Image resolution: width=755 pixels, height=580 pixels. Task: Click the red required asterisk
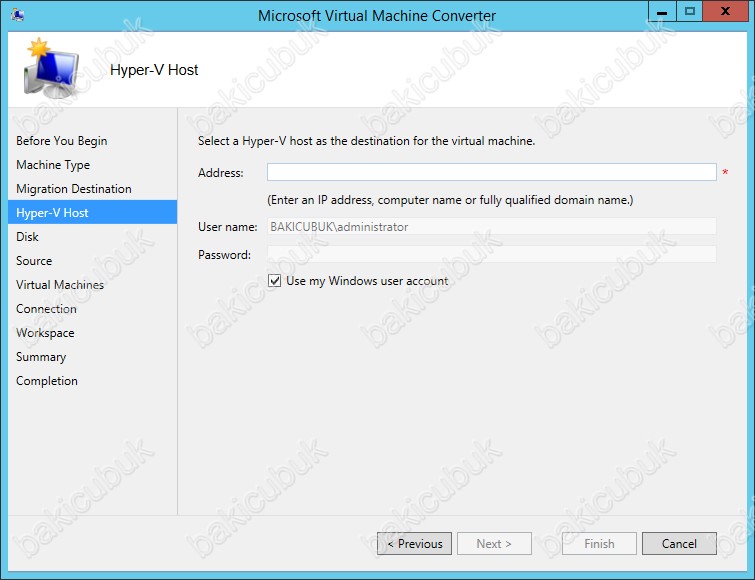725,172
